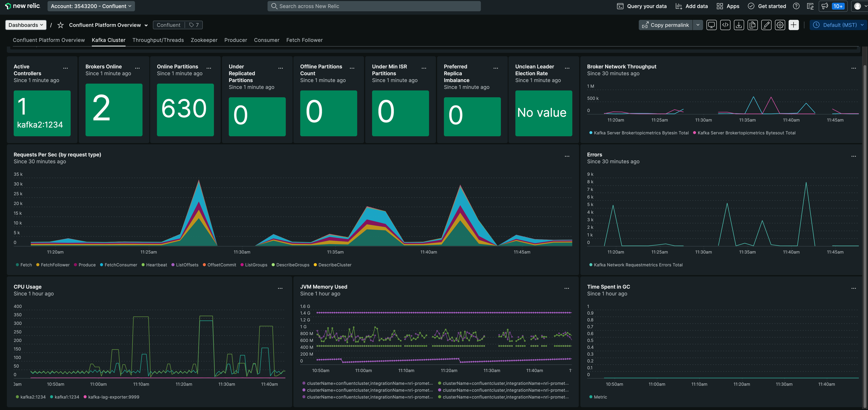Click the Search across New Relic field
Image resolution: width=868 pixels, height=410 pixels.
coord(374,6)
